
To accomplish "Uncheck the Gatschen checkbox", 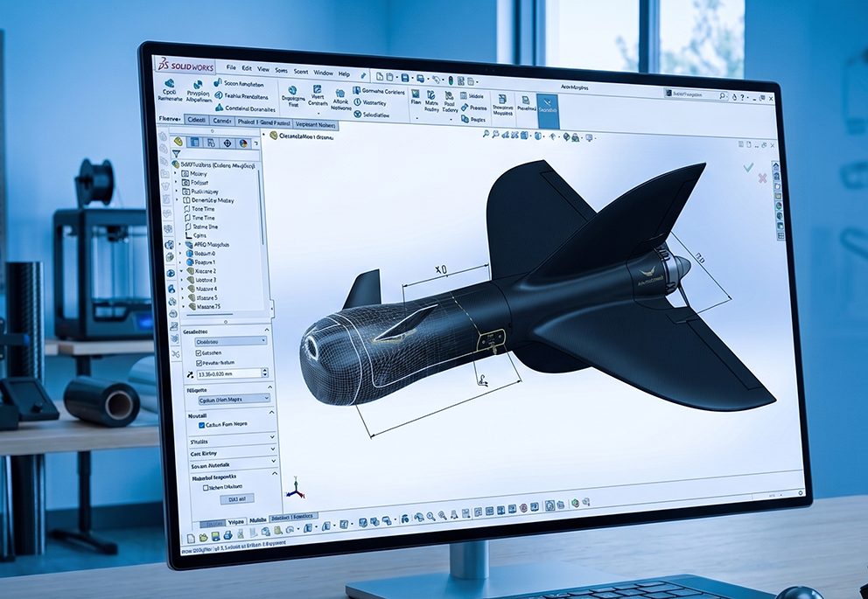I will (x=199, y=352).
